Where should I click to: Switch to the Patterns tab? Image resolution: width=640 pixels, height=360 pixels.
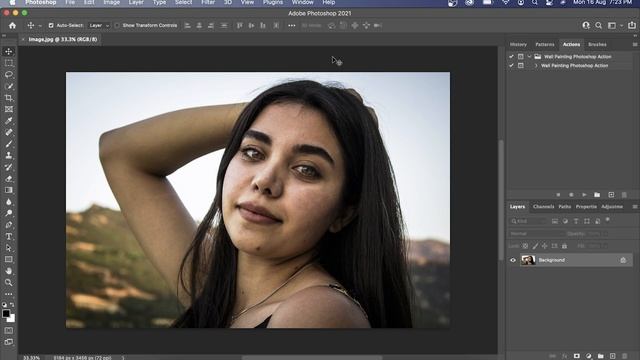pos(544,44)
